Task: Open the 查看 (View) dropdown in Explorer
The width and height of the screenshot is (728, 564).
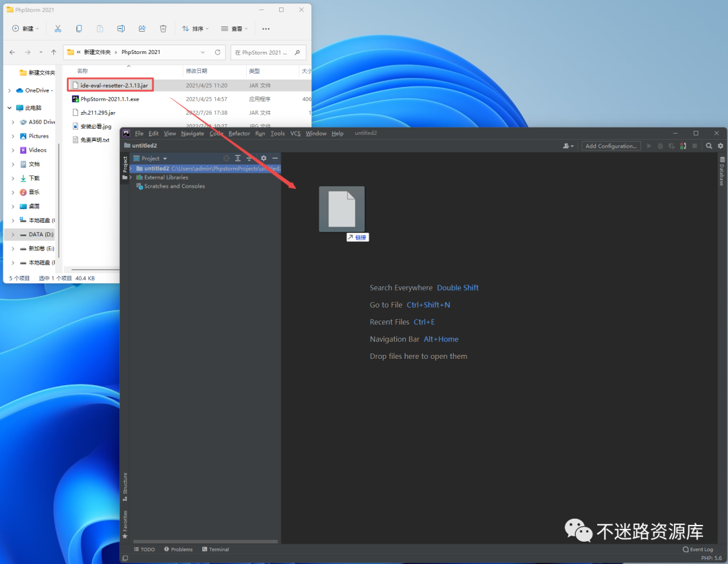Action: click(x=234, y=29)
